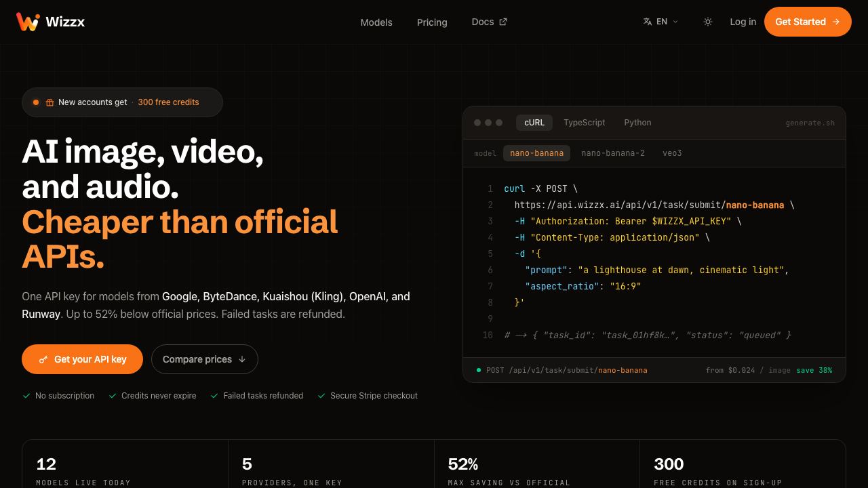The image size is (868, 488).
Task: Select the nano-banana model chip
Action: tap(536, 153)
